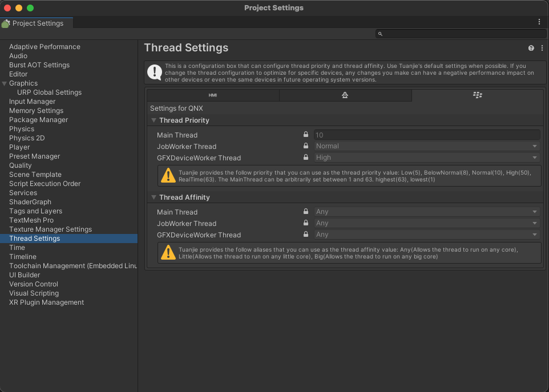This screenshot has width=549, height=392.
Task: Switch to the Linux platform icon tab
Action: (x=345, y=95)
